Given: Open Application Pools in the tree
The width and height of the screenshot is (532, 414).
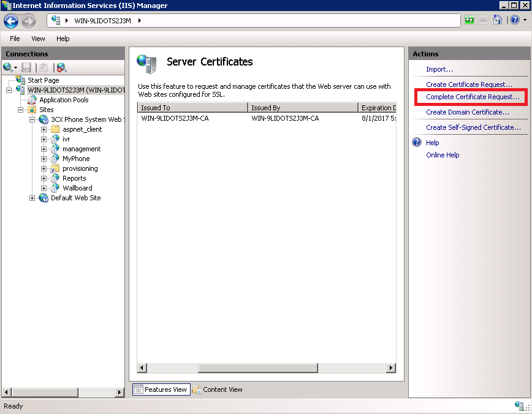Looking at the screenshot, I should (64, 100).
